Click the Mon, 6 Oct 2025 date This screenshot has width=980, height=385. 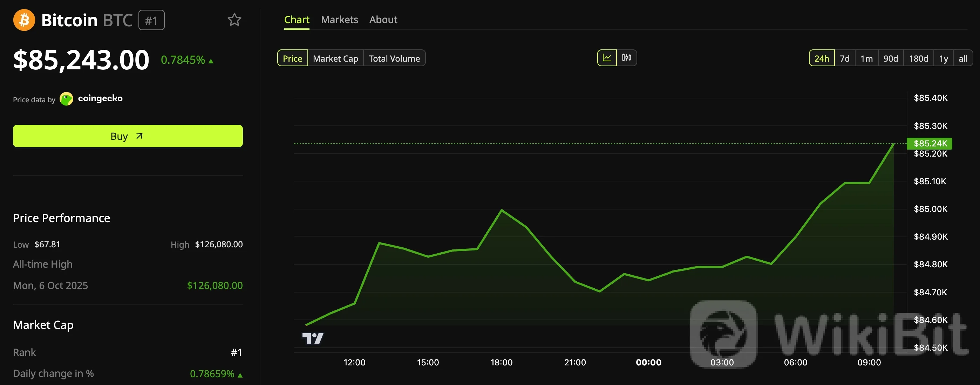(x=50, y=285)
